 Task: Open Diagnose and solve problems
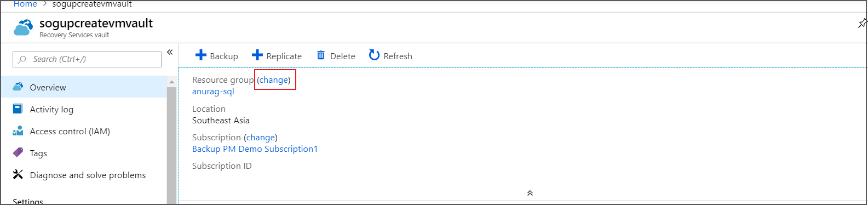(84, 175)
